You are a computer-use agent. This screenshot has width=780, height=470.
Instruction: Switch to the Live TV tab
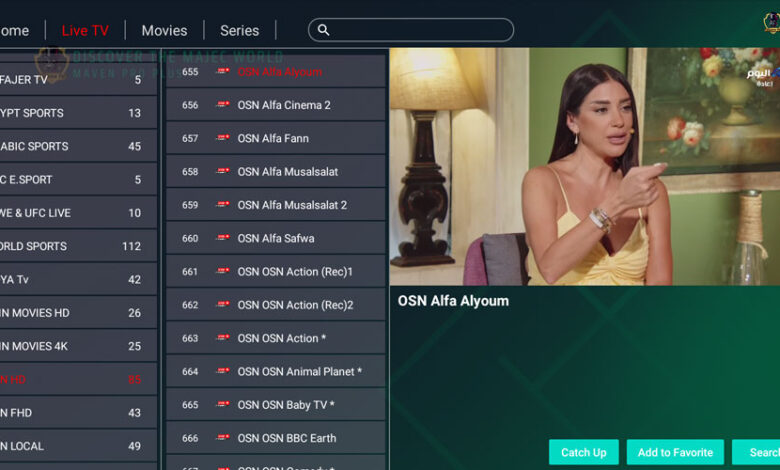85,30
